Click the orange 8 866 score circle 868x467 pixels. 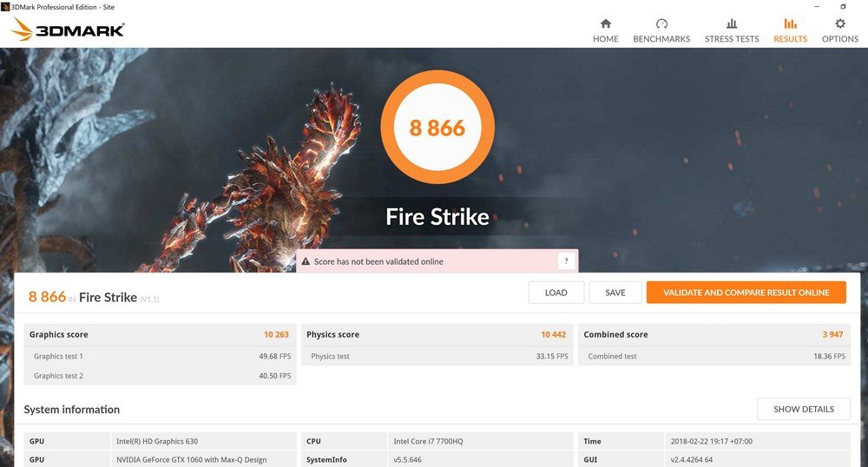[437, 128]
